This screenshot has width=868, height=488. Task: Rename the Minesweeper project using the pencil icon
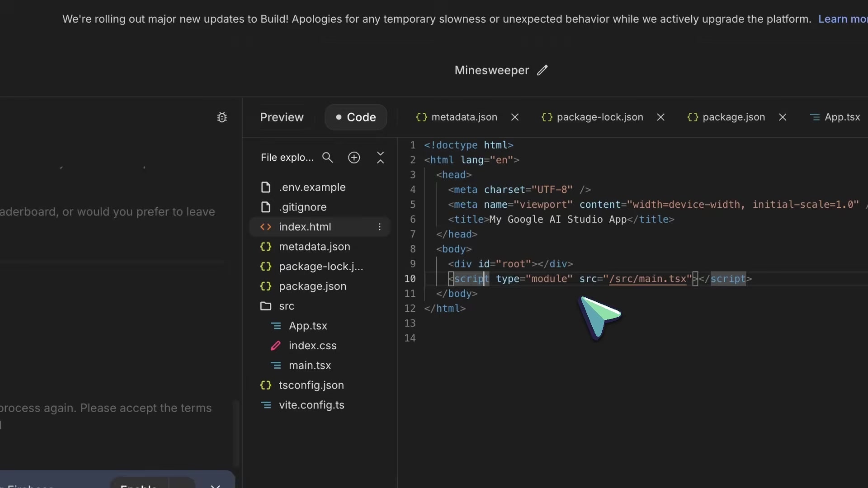point(542,70)
